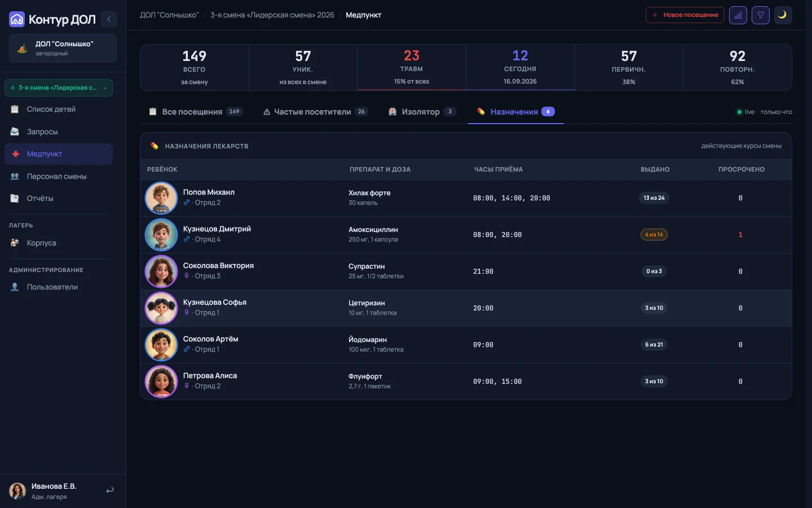Click the 149 ВСЕГО stat card

pyautogui.click(x=195, y=68)
